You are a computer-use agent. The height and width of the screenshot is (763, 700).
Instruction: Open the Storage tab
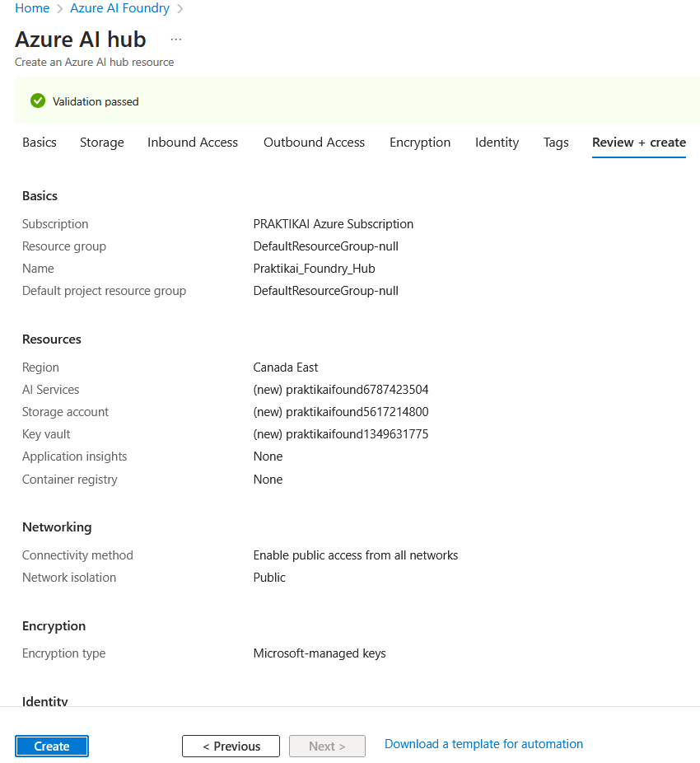pos(101,142)
